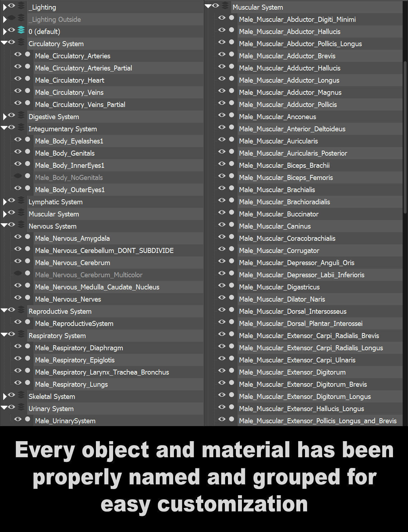The height and width of the screenshot is (532, 408).
Task: Click the layer stack icon of 0 (default)
Action: (21, 30)
